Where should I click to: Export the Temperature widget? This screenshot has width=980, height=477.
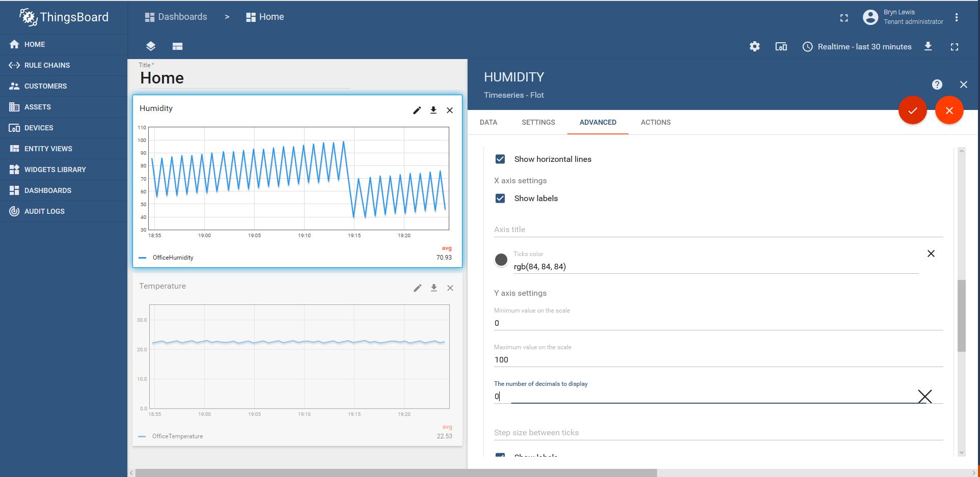coord(434,288)
